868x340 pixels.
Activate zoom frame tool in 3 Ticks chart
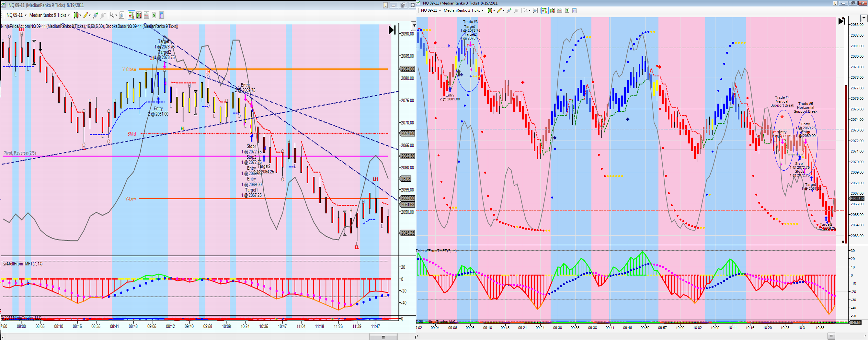point(535,10)
